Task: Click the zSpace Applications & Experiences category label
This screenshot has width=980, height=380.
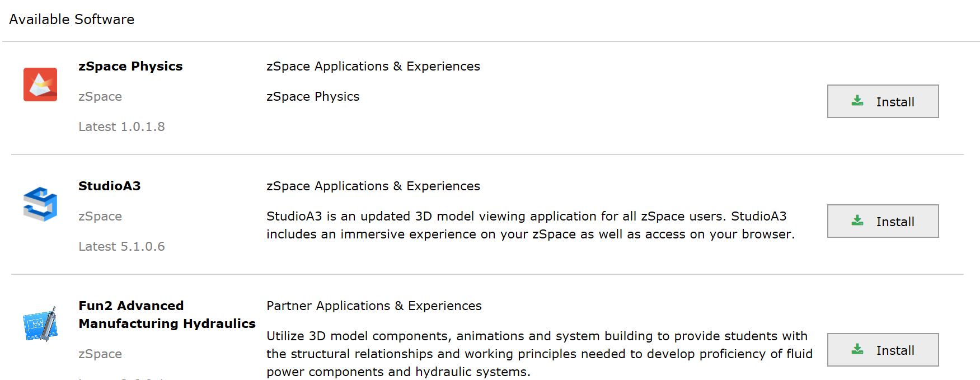Action: tap(373, 66)
